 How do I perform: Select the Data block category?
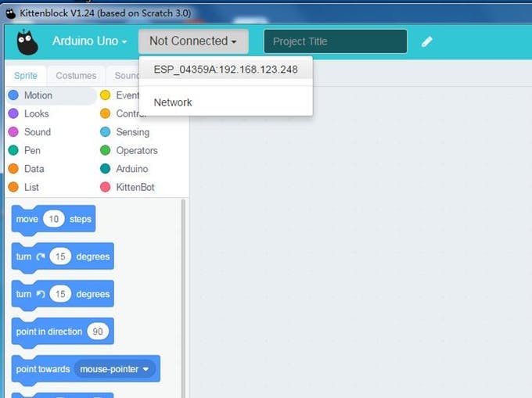(26, 169)
